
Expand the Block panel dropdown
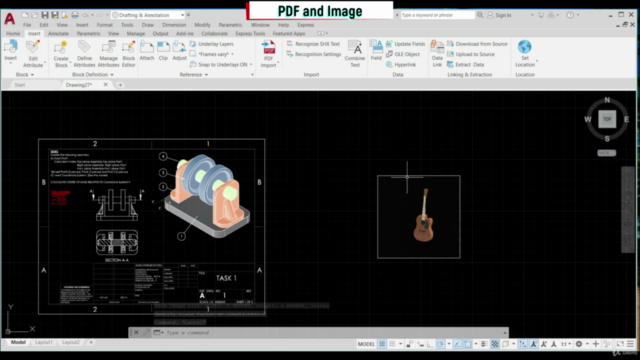tap(24, 75)
